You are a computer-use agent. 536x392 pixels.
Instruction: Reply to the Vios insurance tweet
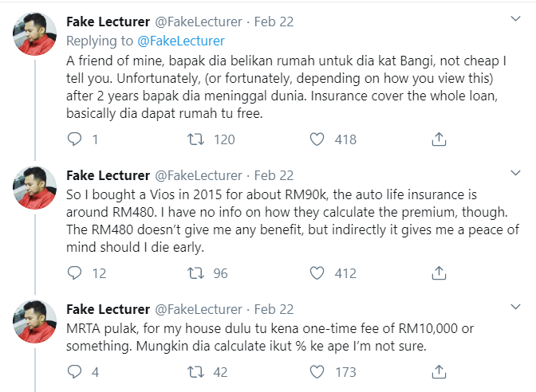[76, 273]
